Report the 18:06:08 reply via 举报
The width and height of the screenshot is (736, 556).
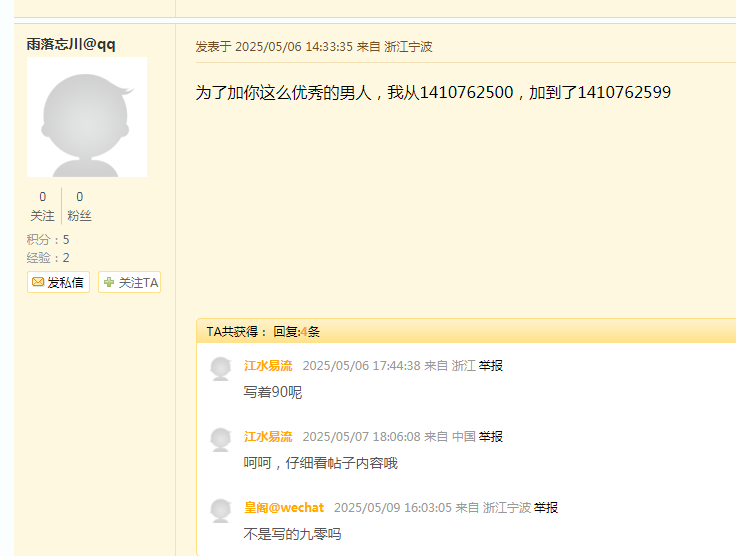491,437
